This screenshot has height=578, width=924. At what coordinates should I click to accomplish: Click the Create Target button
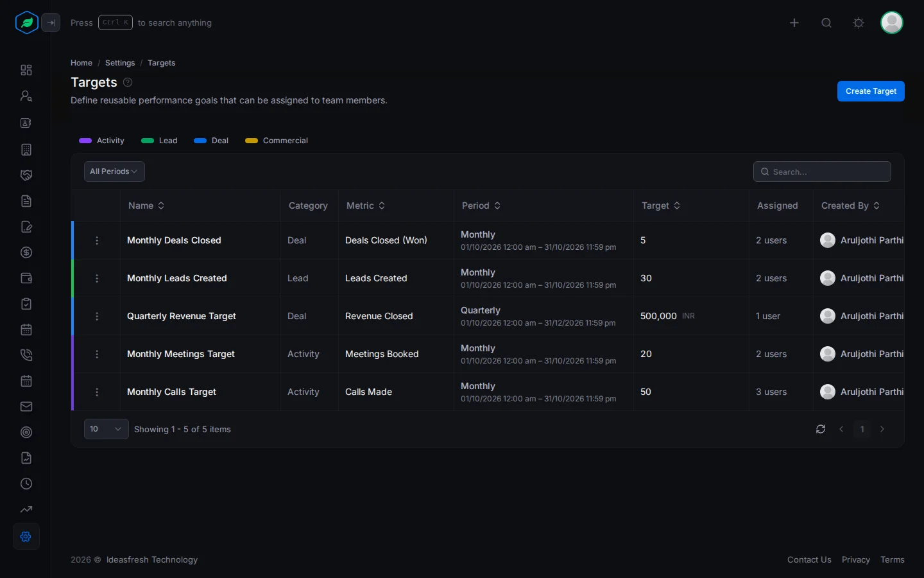click(x=871, y=91)
